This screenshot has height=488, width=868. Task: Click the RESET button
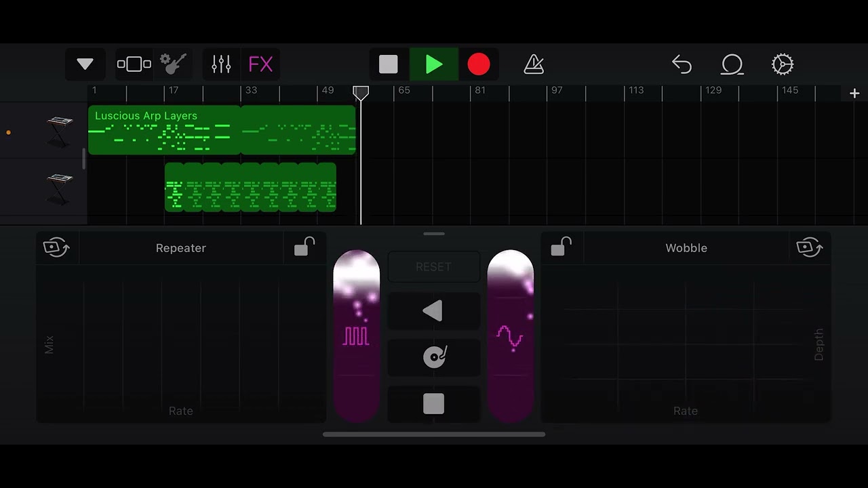click(x=434, y=267)
